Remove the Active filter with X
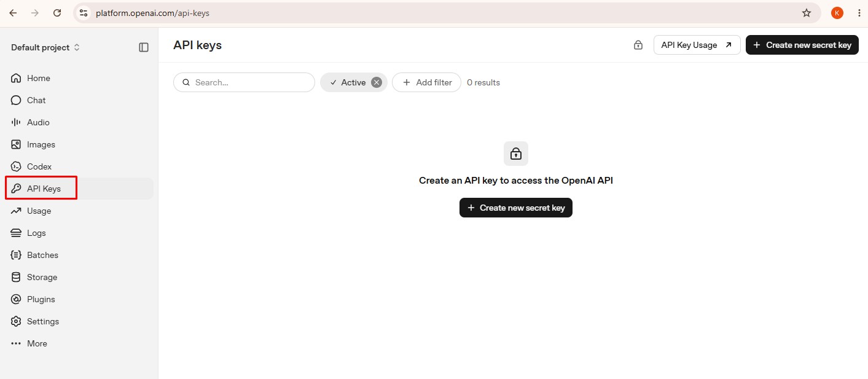The width and height of the screenshot is (868, 379). (x=377, y=82)
